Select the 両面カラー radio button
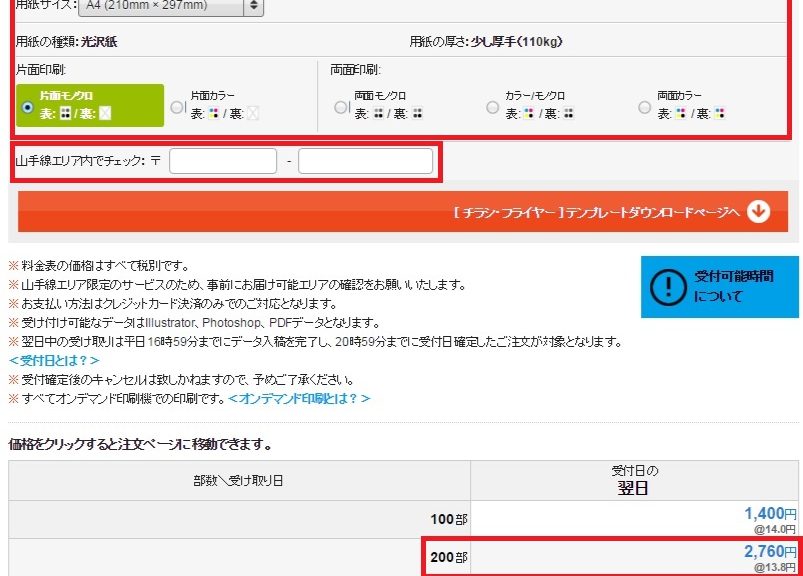 tap(643, 107)
